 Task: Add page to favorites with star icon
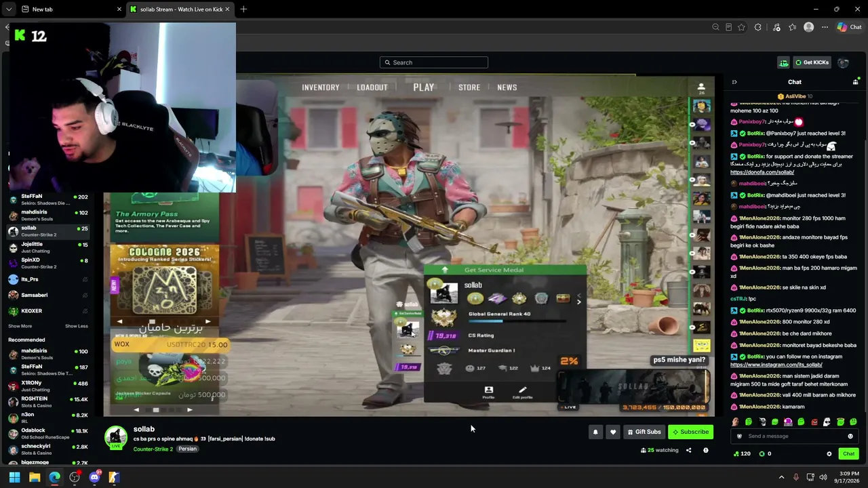pos(741,27)
